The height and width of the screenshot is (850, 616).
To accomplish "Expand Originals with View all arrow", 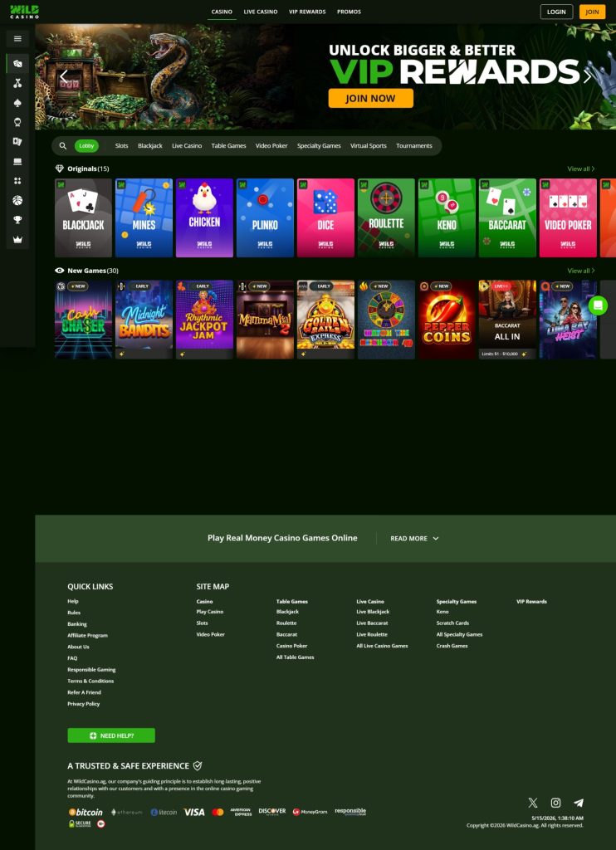I will (x=581, y=169).
